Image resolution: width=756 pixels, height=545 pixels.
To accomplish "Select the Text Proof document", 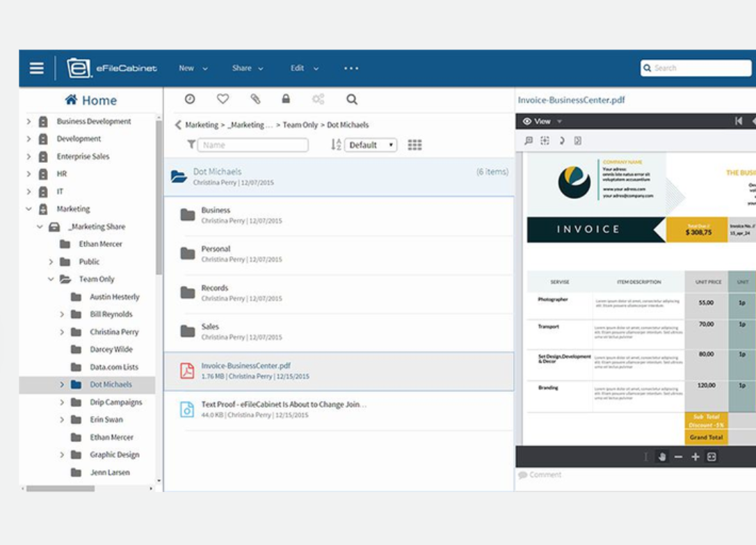I will tap(339, 409).
